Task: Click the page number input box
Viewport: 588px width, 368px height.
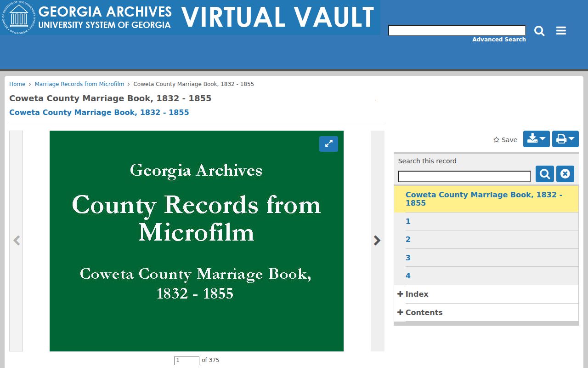Action: point(187,360)
